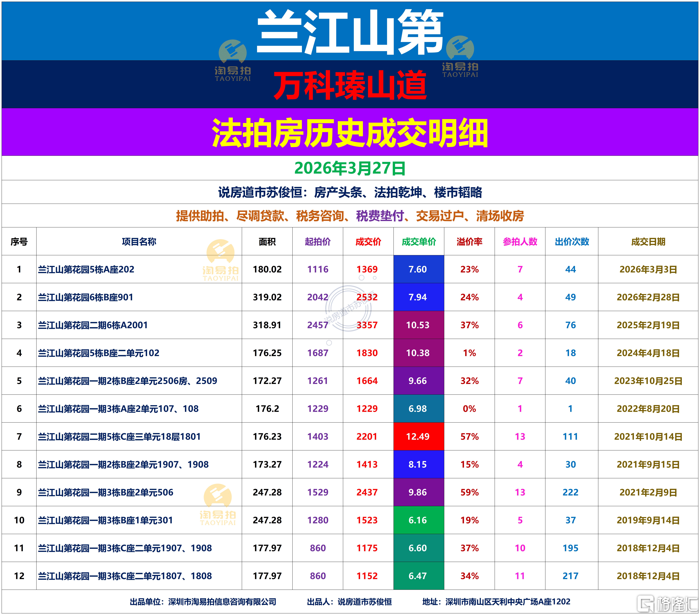
Task: Click the 起拍价 column header
Action: [318, 242]
